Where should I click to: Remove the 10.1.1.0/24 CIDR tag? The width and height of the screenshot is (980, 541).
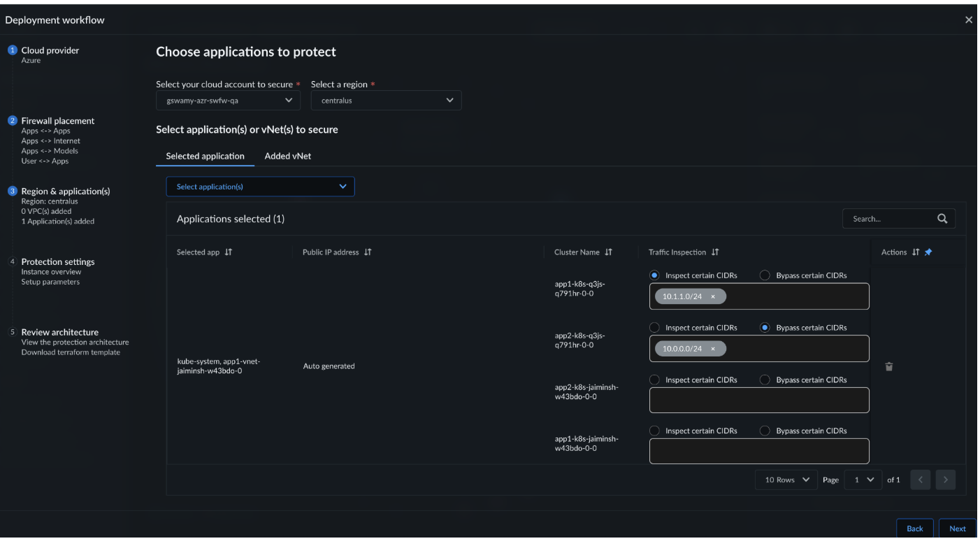coord(712,296)
